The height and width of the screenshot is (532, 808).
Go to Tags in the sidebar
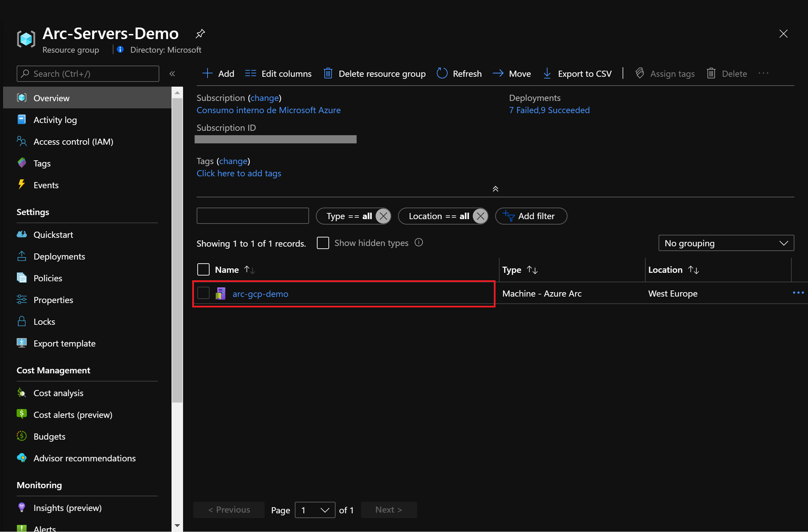coord(42,163)
